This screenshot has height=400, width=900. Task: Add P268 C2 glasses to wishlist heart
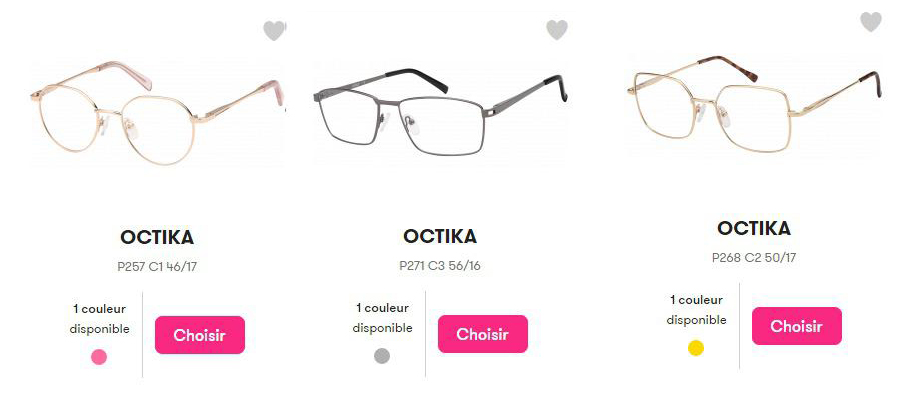pyautogui.click(x=871, y=21)
